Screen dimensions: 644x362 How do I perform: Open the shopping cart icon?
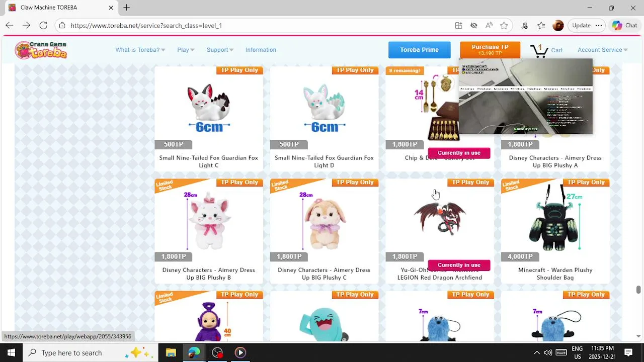[539, 50]
